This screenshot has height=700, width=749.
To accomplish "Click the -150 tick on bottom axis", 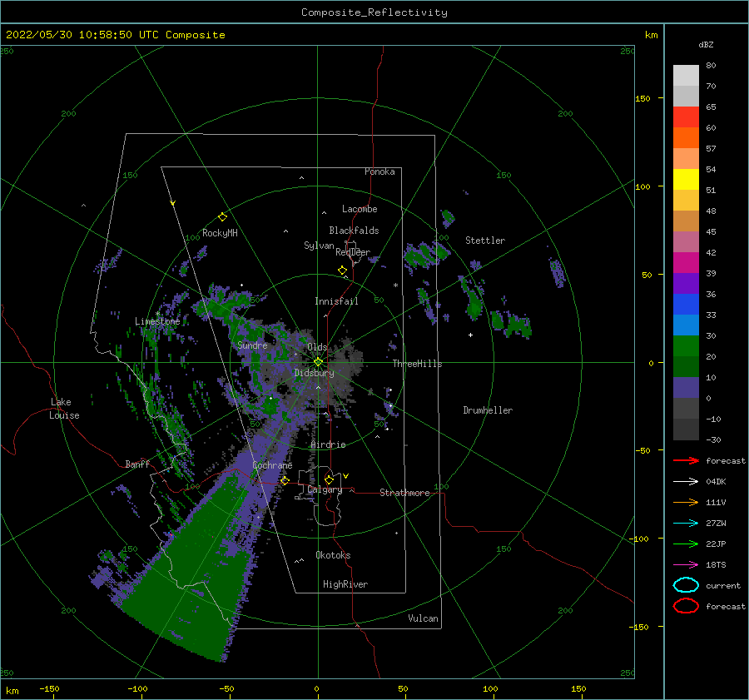I will [x=49, y=688].
